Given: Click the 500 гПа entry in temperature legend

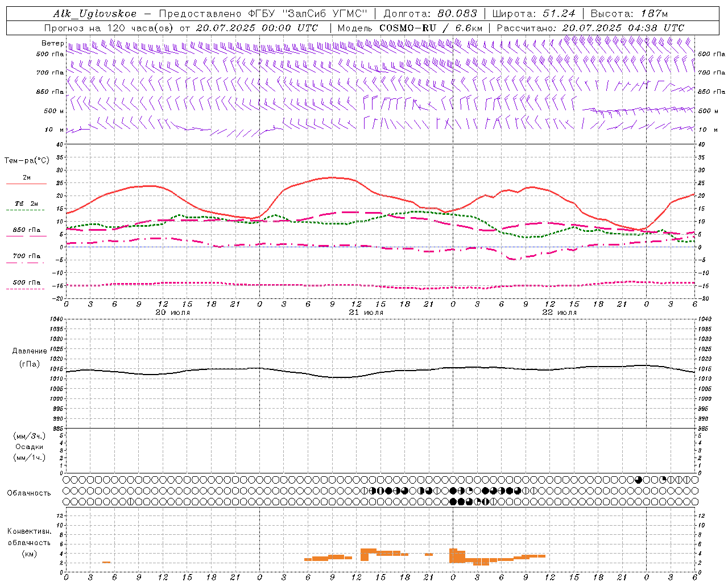Looking at the screenshot, I should click(26, 282).
